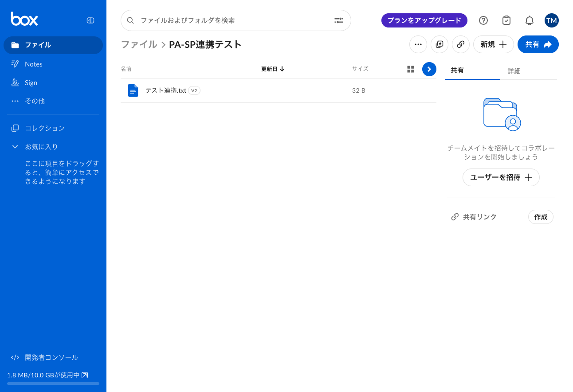The image size is (573, 392).
Task: Click the PA-SP連携テスト folder title
Action: pos(205,44)
